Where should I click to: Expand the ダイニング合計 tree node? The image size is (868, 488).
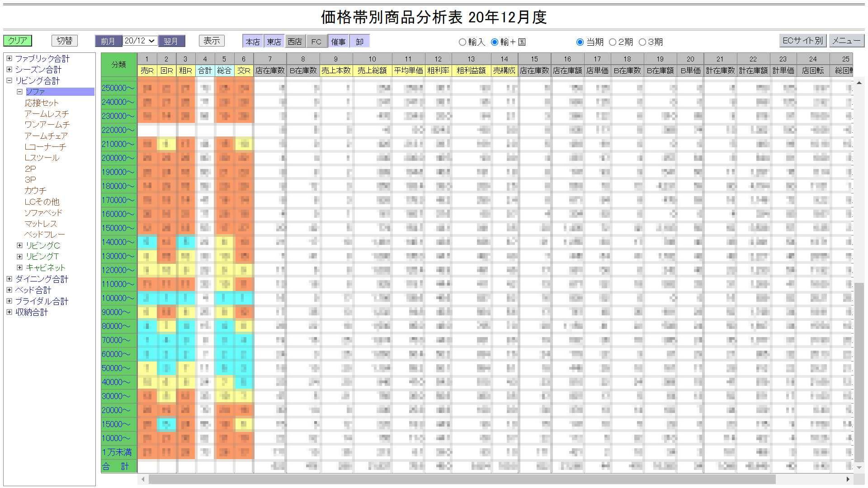[x=9, y=279]
